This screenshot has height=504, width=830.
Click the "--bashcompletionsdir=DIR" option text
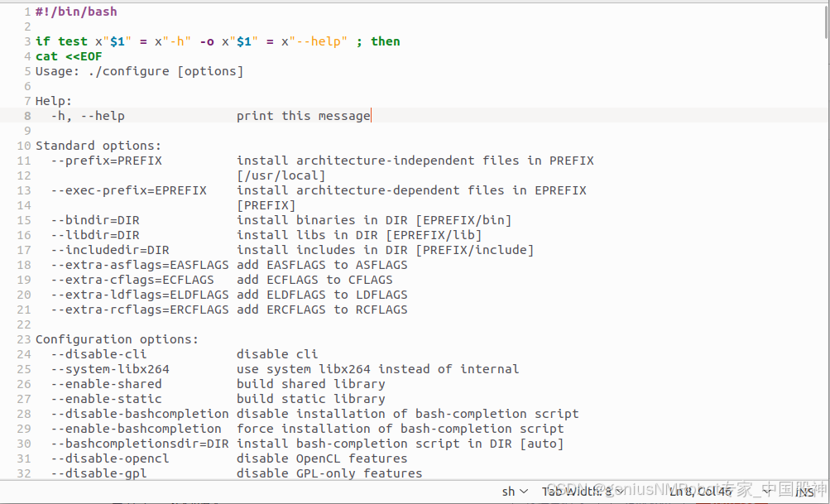[139, 443]
